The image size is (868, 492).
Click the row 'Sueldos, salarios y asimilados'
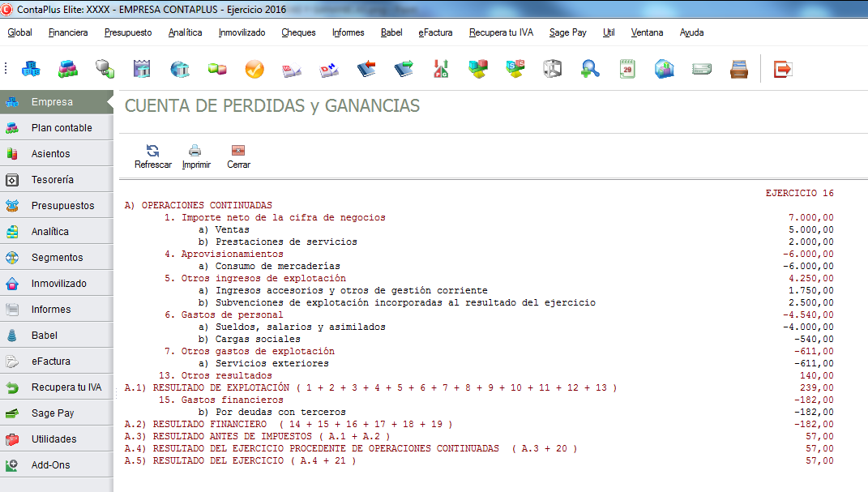(x=479, y=327)
